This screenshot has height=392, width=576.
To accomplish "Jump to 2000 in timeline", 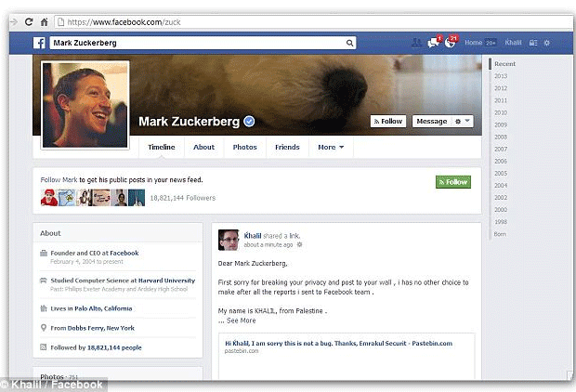I will tap(501, 209).
